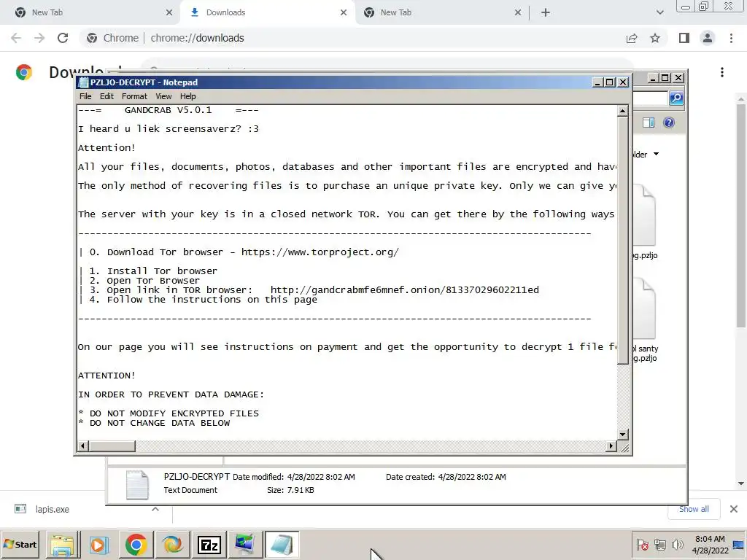Click Action Center flag tray icon
Image resolution: width=747 pixels, height=560 pixels.
pos(643,545)
